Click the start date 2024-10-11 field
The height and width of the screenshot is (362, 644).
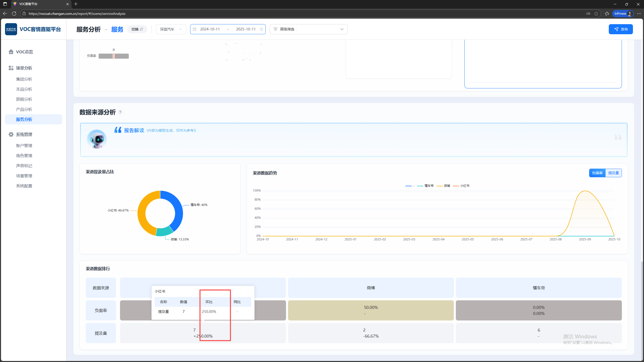(210, 29)
